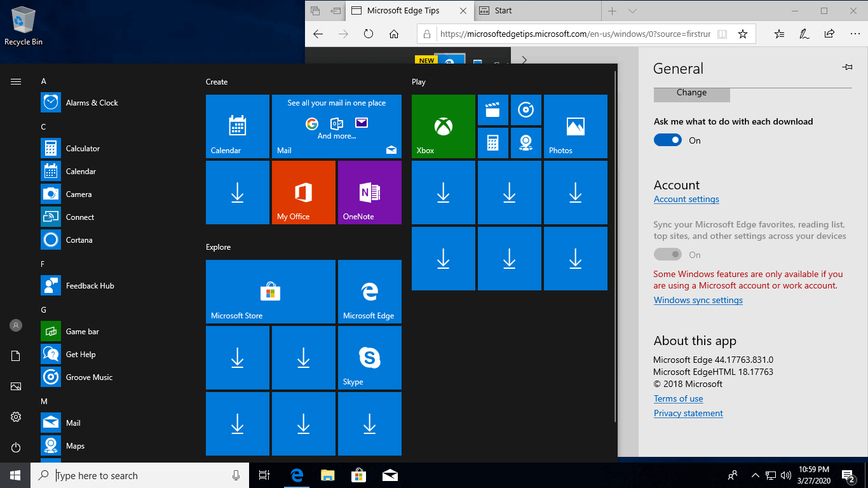Open the Mail live tile
The image size is (868, 488).
(337, 126)
